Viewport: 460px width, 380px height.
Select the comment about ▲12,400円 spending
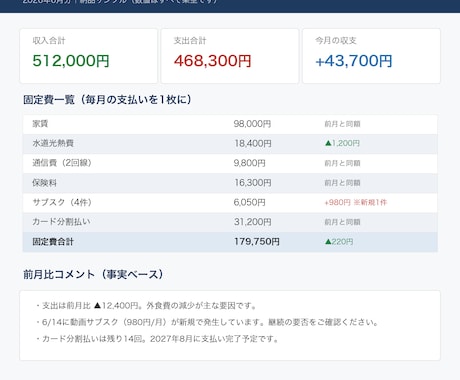[x=147, y=306]
